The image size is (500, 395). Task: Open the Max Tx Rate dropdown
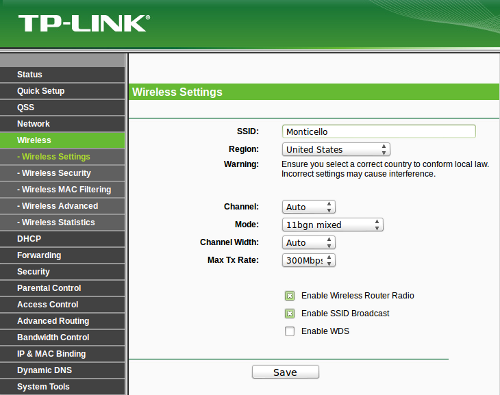309,260
